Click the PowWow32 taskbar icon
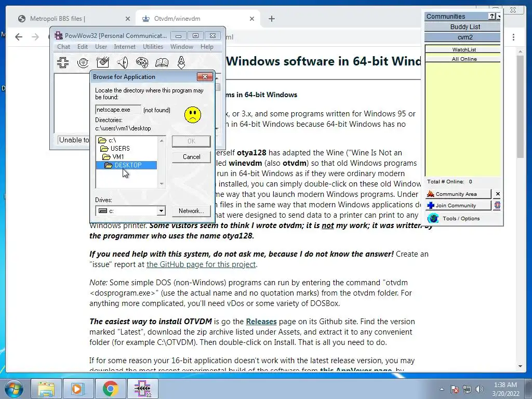 [x=142, y=389]
